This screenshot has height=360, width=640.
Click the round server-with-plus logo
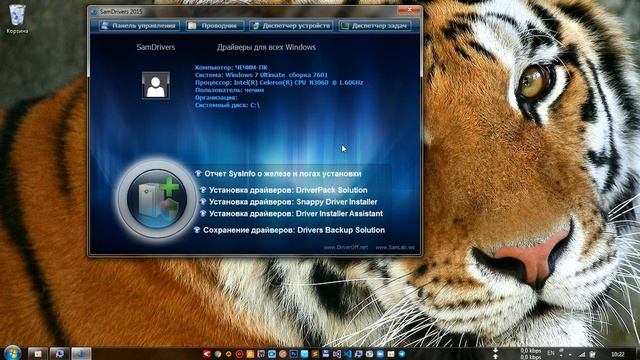pyautogui.click(x=157, y=199)
